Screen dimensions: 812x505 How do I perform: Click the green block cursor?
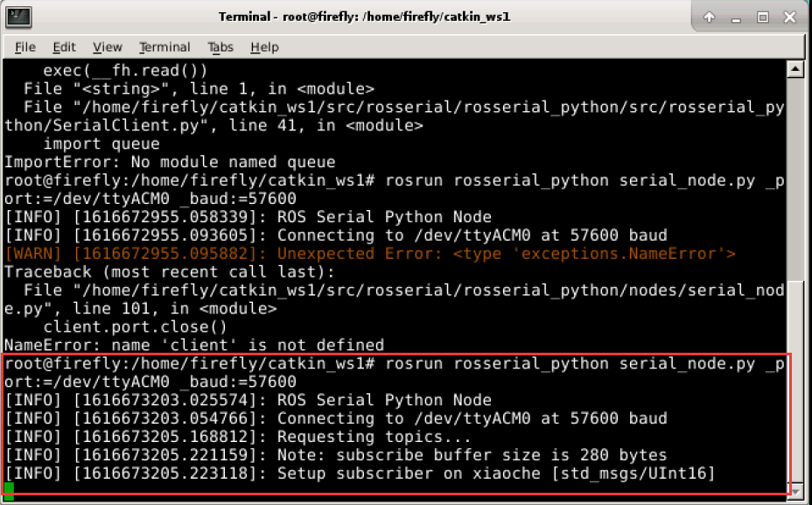(x=8, y=491)
